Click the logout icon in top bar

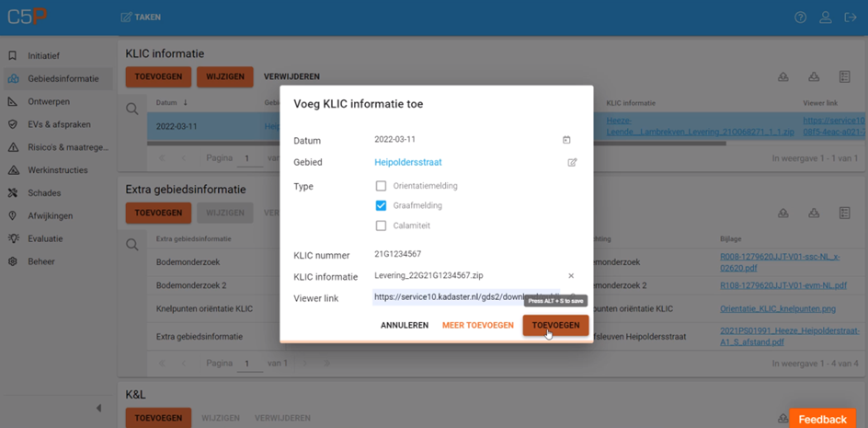pos(850,17)
